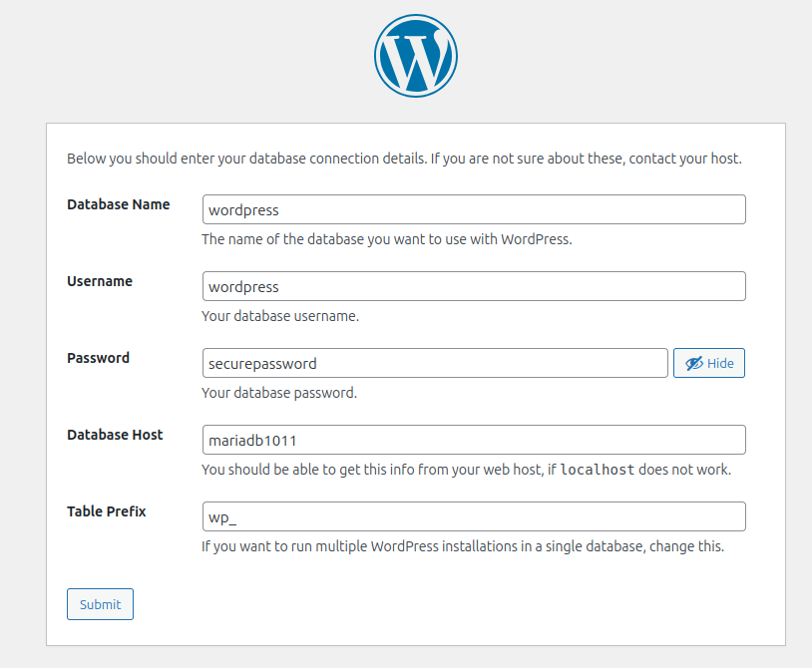Click the WordPress logo at the top

(416, 56)
